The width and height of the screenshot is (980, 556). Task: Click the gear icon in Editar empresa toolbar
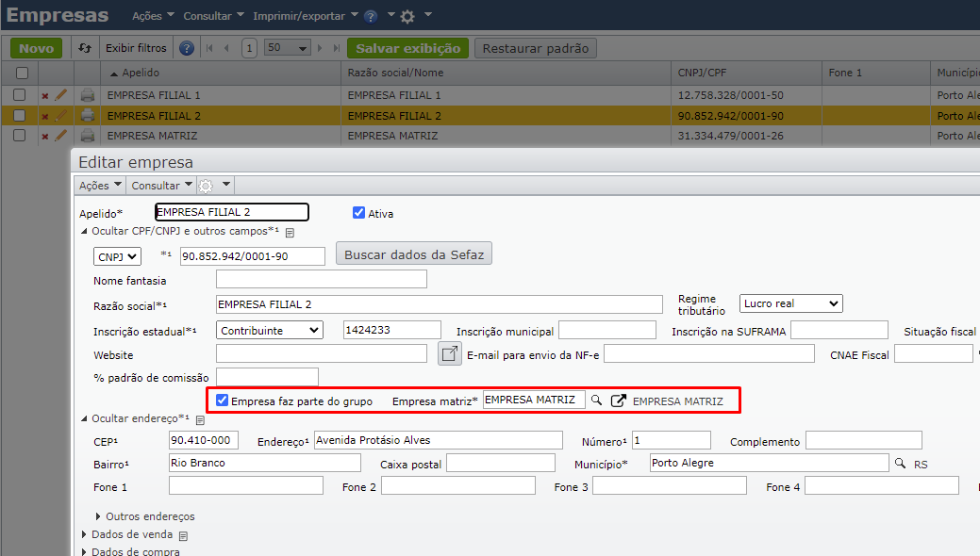coord(206,186)
